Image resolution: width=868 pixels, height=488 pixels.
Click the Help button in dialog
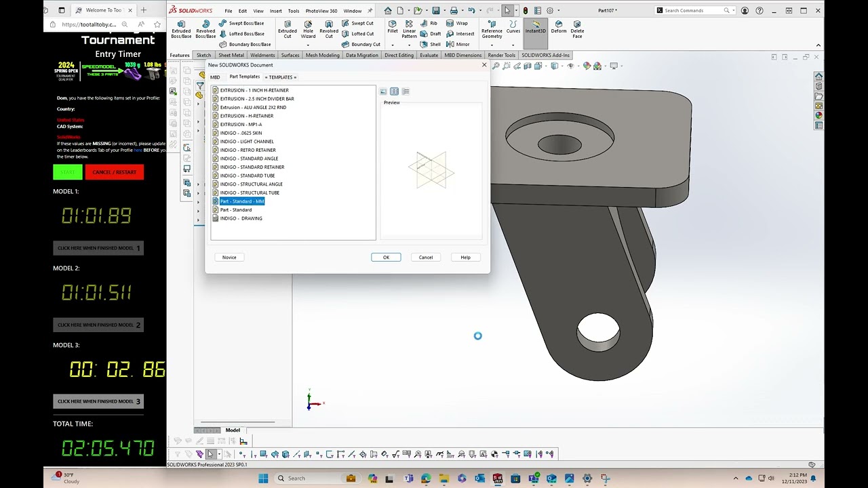(465, 258)
